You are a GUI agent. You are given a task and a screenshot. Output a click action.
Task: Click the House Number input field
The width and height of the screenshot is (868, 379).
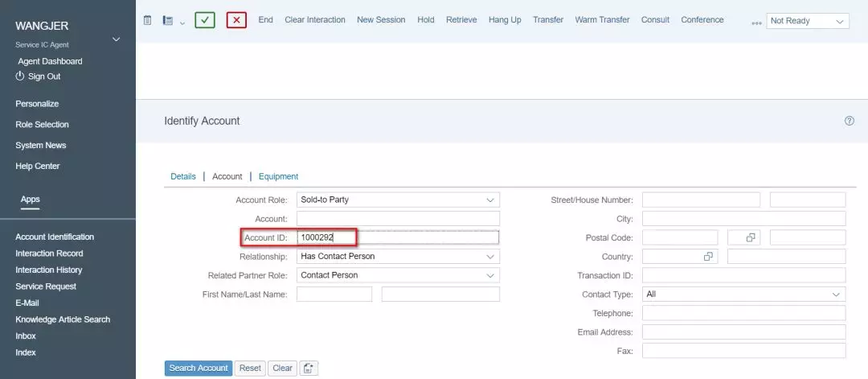click(808, 200)
